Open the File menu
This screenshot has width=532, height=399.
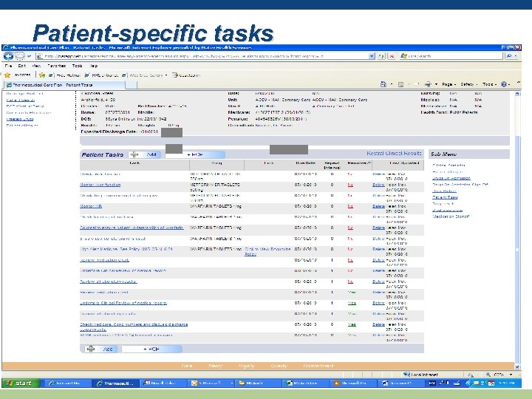8,66
